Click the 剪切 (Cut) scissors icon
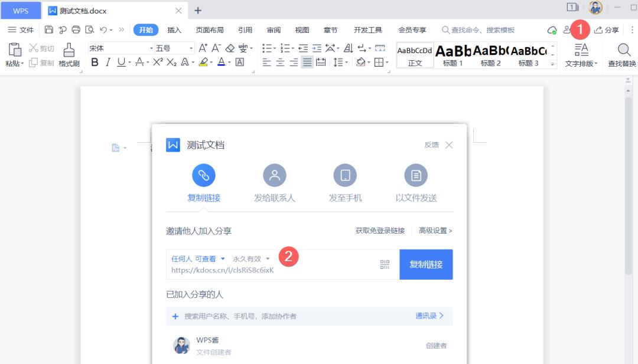Viewport: 638px width, 364px height. click(x=35, y=48)
